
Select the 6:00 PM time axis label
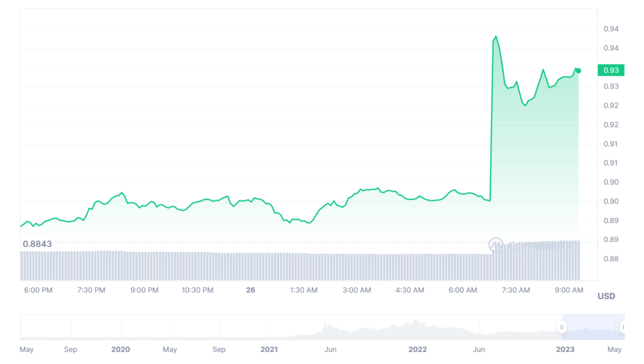click(38, 290)
